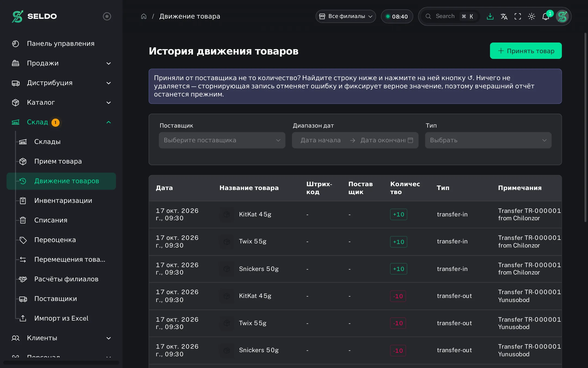This screenshot has width=588, height=368.
Task: Open the date range calendar icon
Action: point(411,140)
